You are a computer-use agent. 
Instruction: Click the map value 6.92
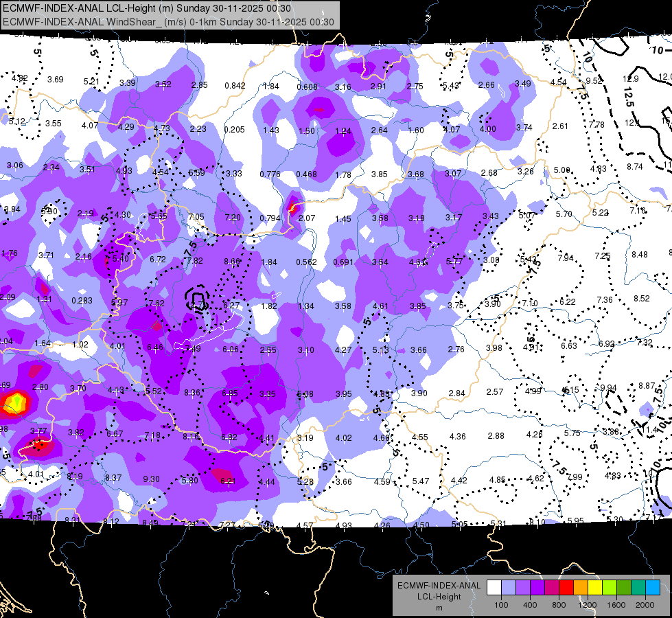point(607,344)
